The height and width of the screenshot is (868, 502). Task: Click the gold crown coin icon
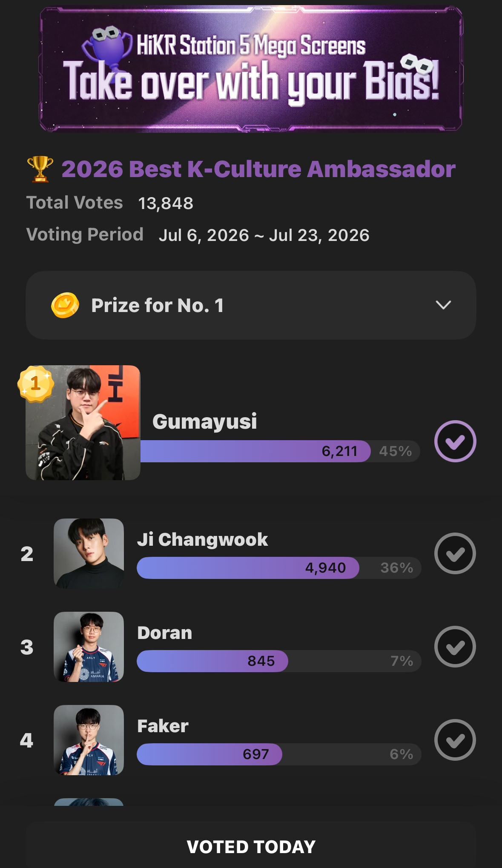pyautogui.click(x=65, y=305)
